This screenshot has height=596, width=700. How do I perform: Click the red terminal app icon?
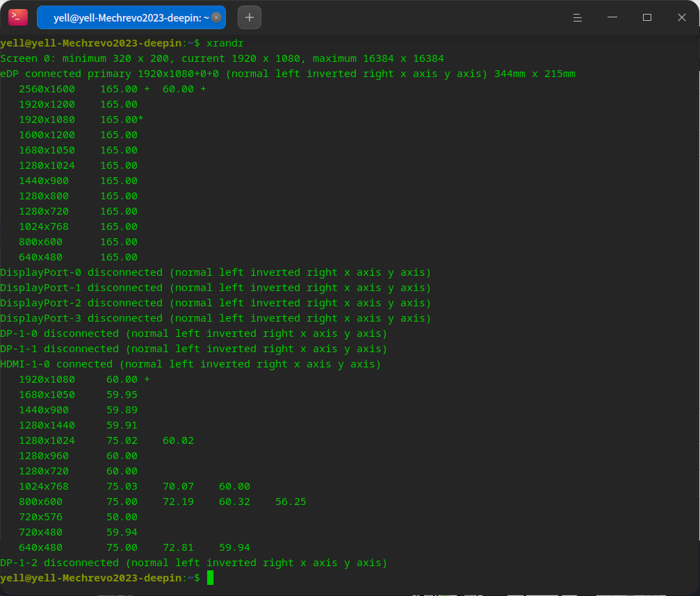[18, 17]
